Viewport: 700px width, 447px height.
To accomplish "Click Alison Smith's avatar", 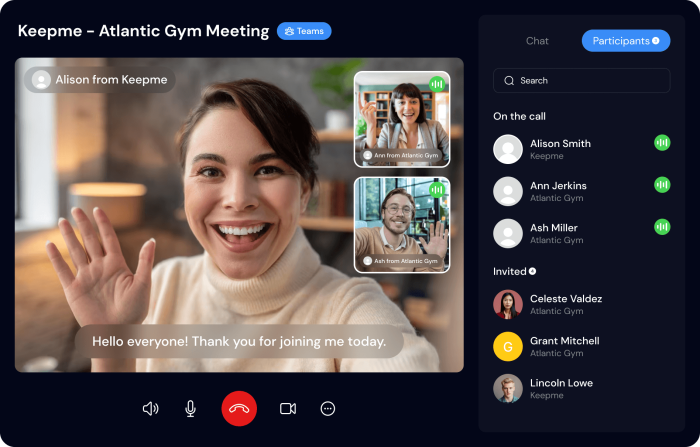I will 508,149.
